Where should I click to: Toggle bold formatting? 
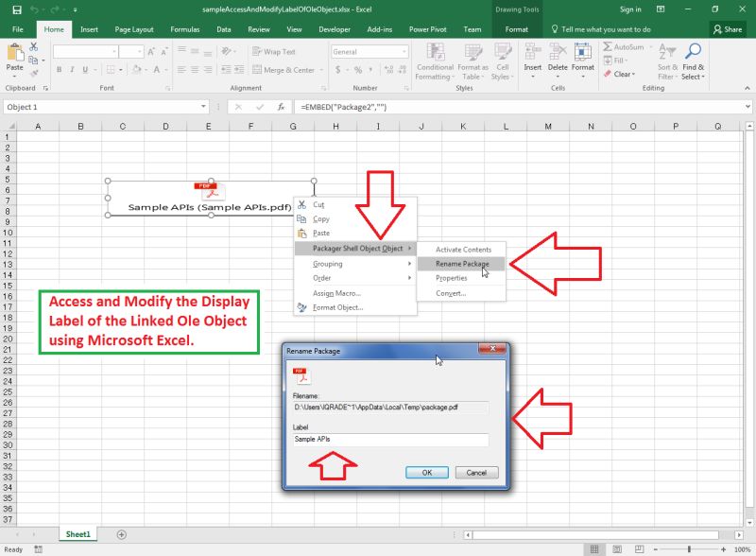coord(59,69)
